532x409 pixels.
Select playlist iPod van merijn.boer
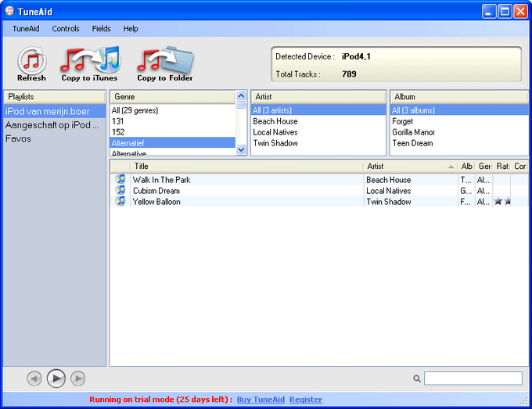pos(54,111)
